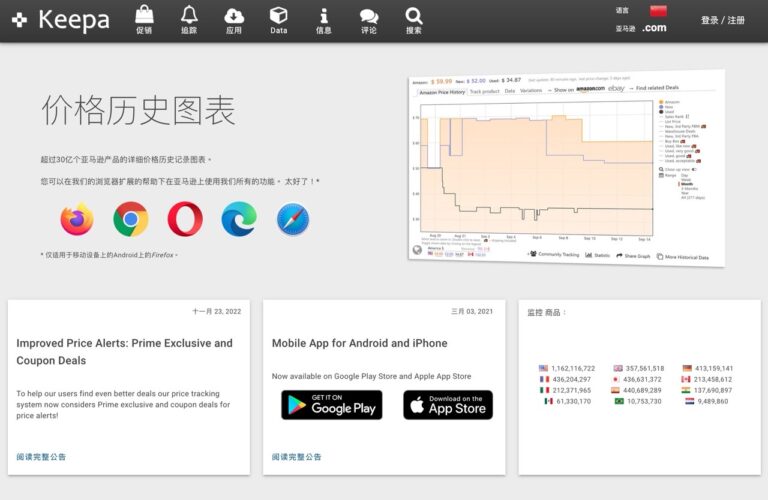This screenshot has height=500, width=768.
Task: Click tracked product count 440,689,289
Action: point(642,390)
